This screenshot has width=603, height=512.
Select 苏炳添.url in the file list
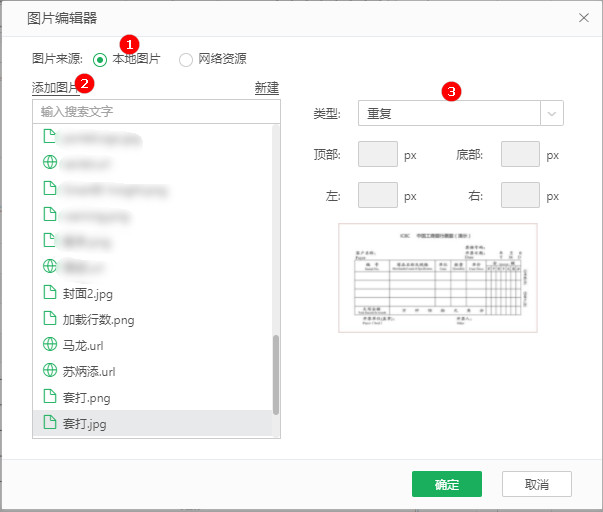152,371
